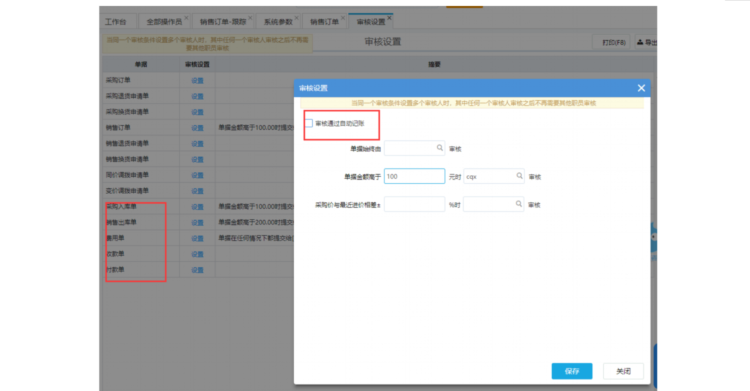Click the 单据 column header
The image size is (750, 391).
tap(141, 64)
